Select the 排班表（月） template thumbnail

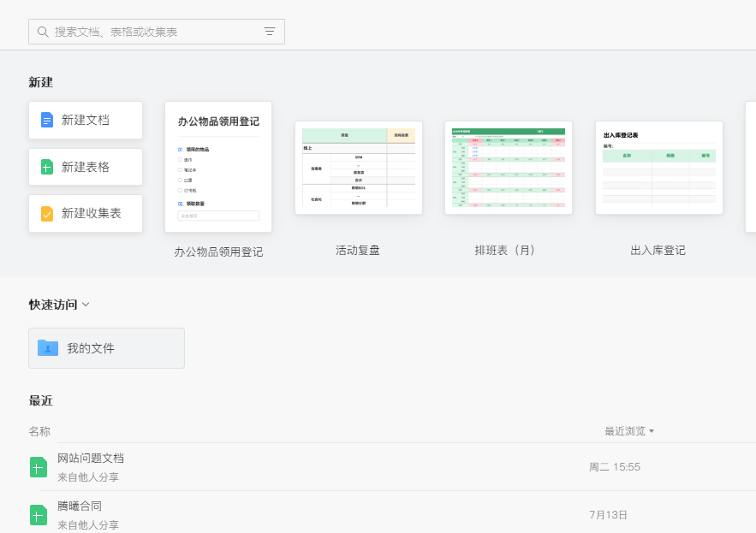click(x=508, y=167)
